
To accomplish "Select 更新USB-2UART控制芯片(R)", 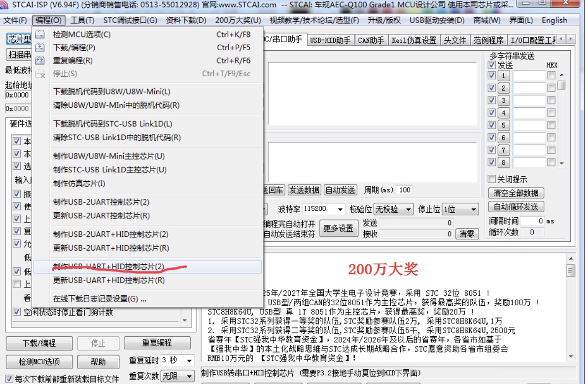I will click(x=148, y=216).
